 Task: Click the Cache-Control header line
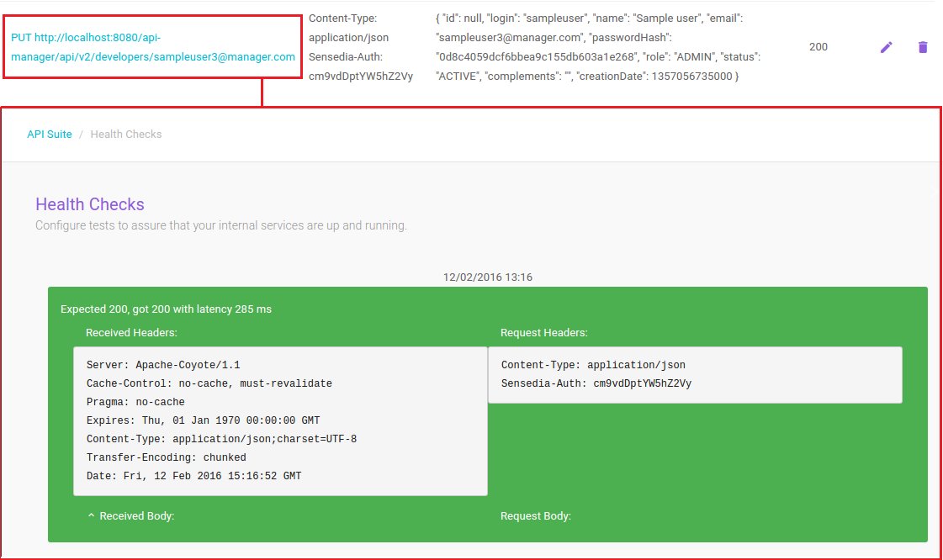click(209, 383)
